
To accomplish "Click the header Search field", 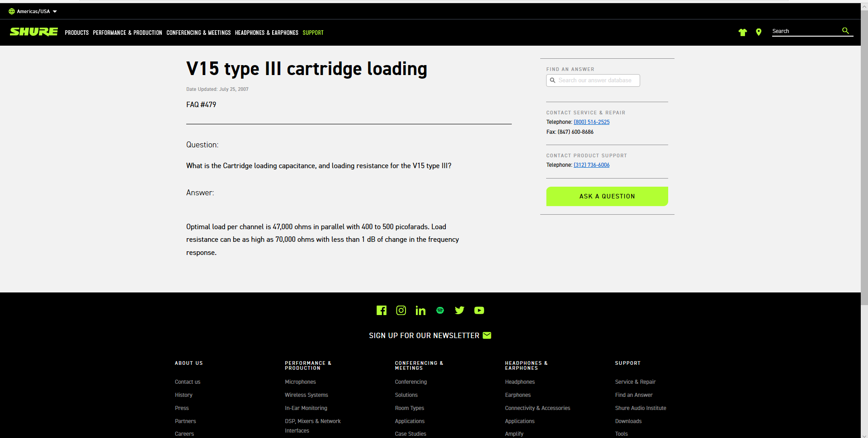I will (806, 31).
